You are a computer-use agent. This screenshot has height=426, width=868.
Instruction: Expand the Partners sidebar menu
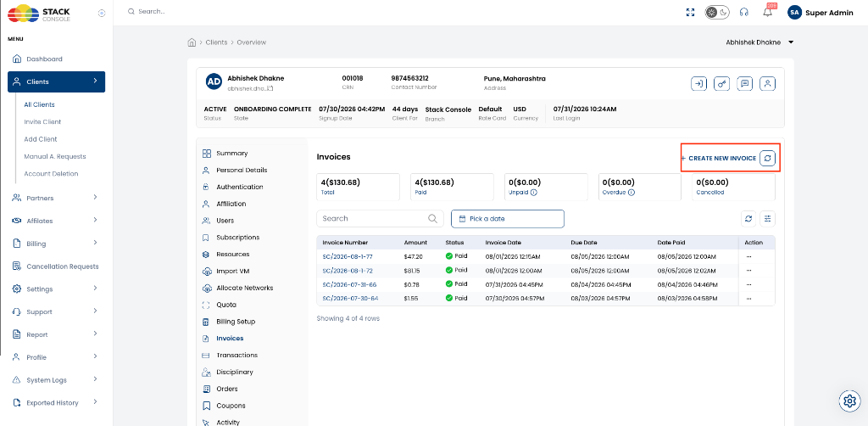click(57, 198)
